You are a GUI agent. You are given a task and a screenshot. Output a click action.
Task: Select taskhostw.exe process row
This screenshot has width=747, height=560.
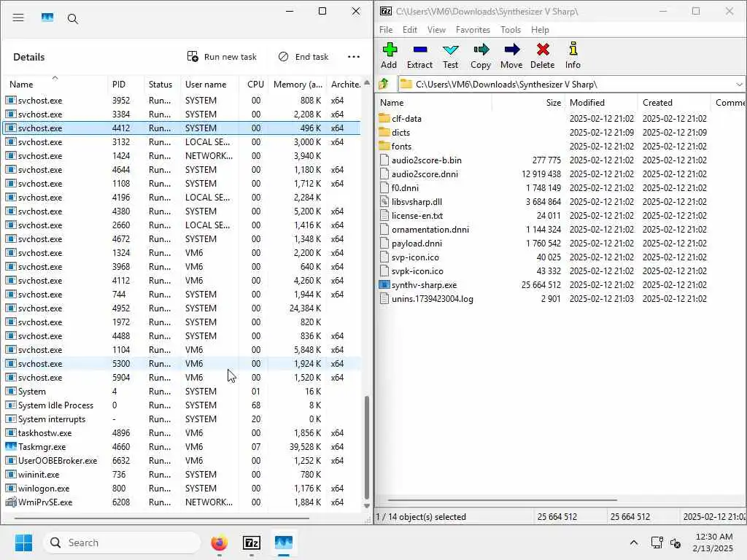tap(182, 433)
